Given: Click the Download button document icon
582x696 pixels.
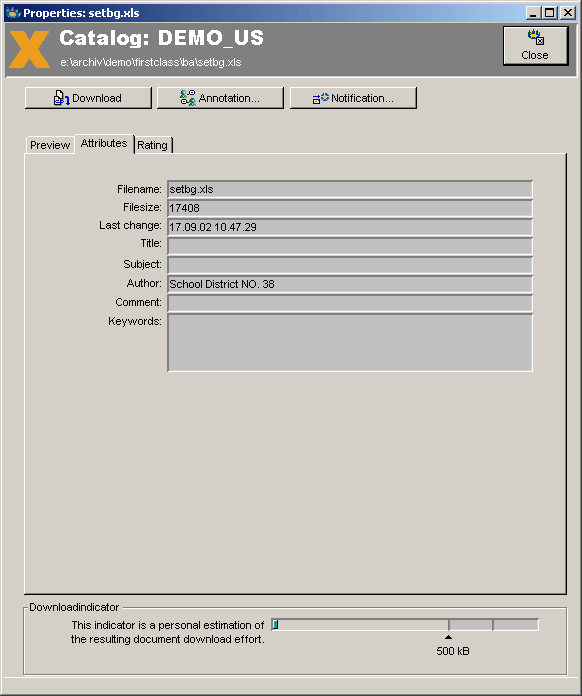Looking at the screenshot, I should click(x=61, y=98).
